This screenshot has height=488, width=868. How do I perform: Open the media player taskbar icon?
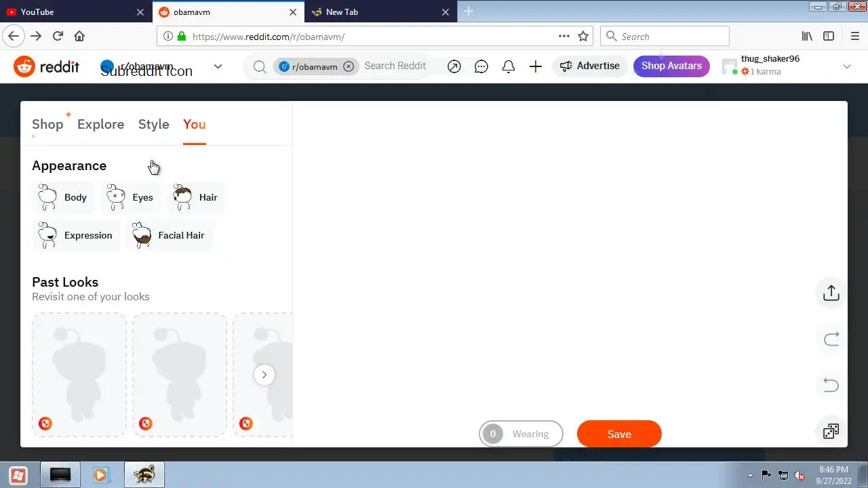tap(102, 475)
